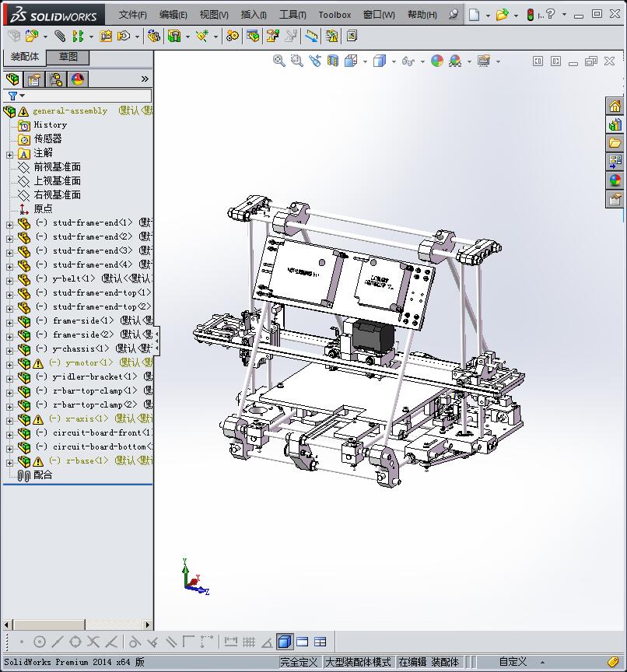
Task: Open the File Explorer folder task pane icon
Action: point(615,143)
